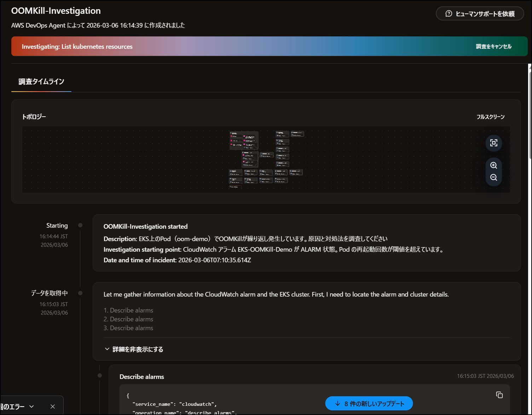This screenshot has height=415, width=532.
Task: Zoom out of the topology map
Action: (493, 177)
